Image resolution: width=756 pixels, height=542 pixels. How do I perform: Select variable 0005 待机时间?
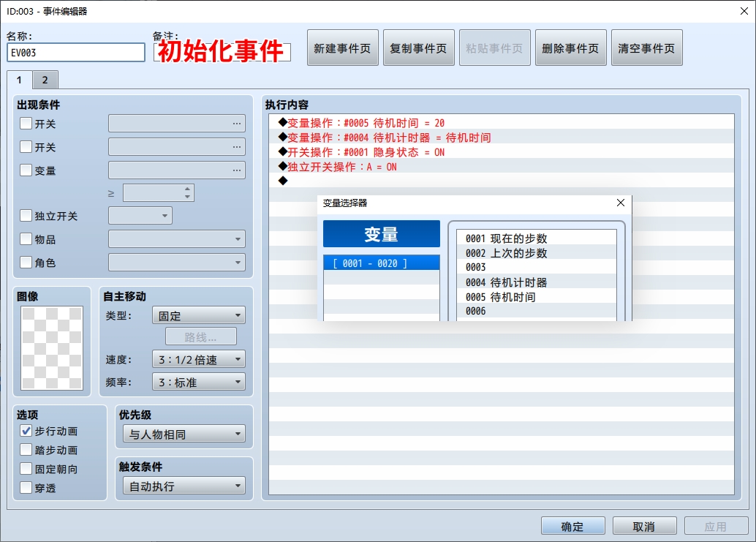tap(537, 296)
